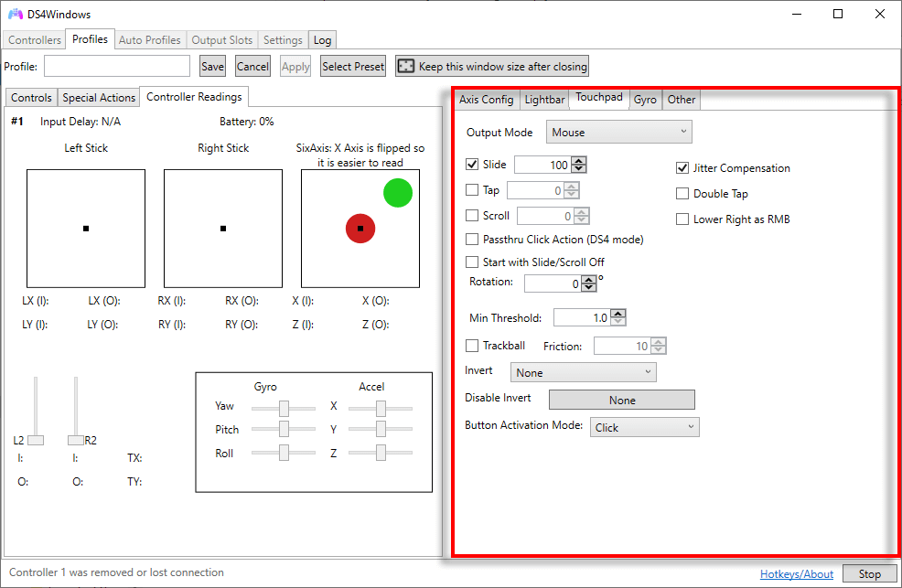
Task: Click the Accel Y slider thumb
Action: [381, 429]
